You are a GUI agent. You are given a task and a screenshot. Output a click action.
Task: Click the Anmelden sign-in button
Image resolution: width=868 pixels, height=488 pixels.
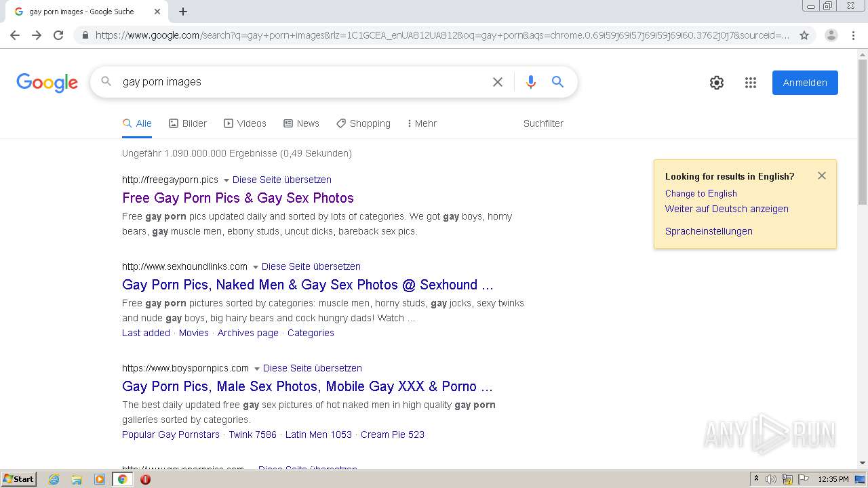point(805,83)
